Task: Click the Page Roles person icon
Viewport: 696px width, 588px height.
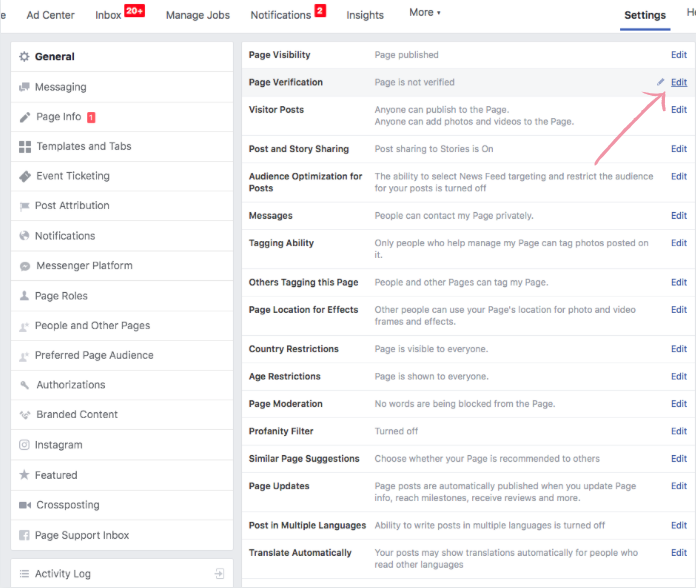Action: click(x=24, y=296)
